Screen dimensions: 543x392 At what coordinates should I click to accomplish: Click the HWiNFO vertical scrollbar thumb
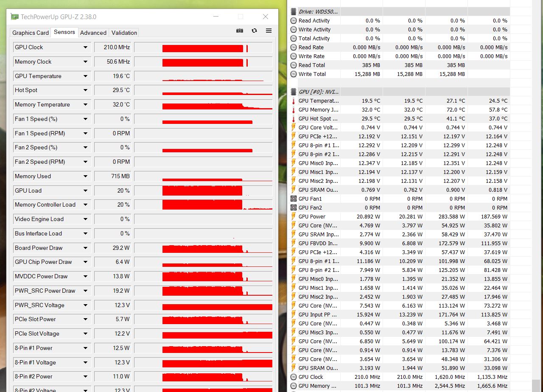coord(537,385)
